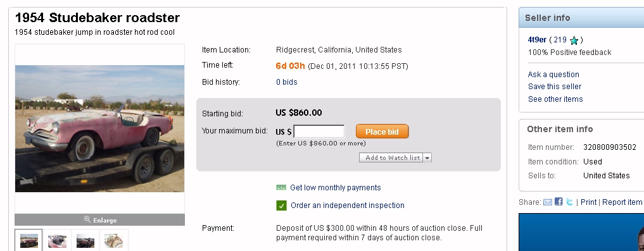Click the email share envelope icon
This screenshot has width=644, height=251.
[548, 202]
